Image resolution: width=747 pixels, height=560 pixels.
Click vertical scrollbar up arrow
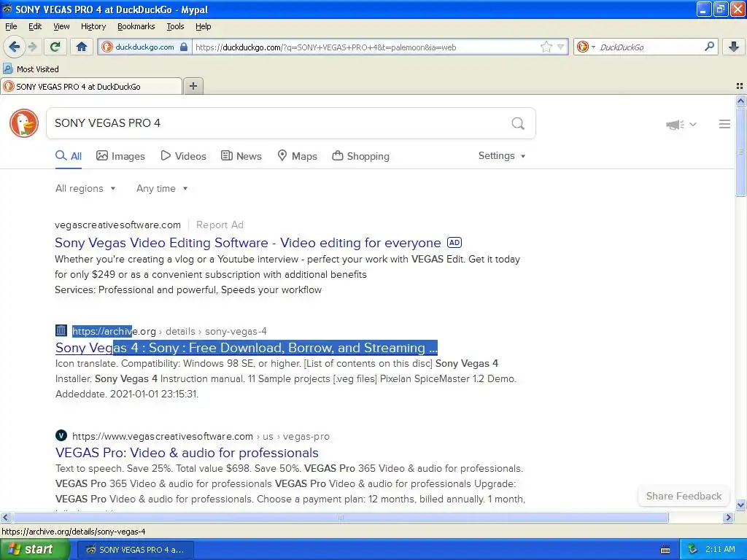click(x=740, y=101)
